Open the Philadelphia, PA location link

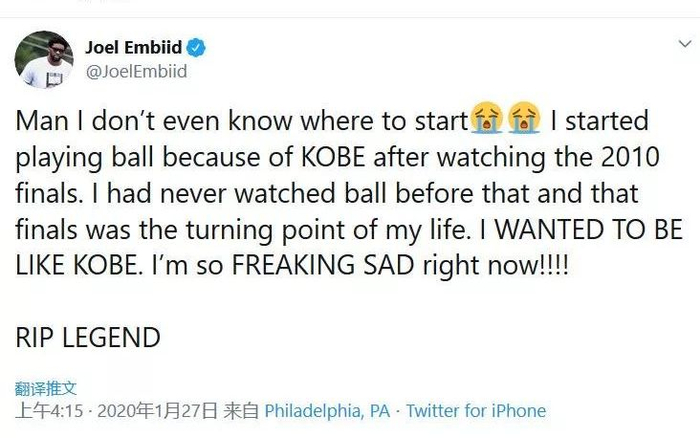coord(327,411)
